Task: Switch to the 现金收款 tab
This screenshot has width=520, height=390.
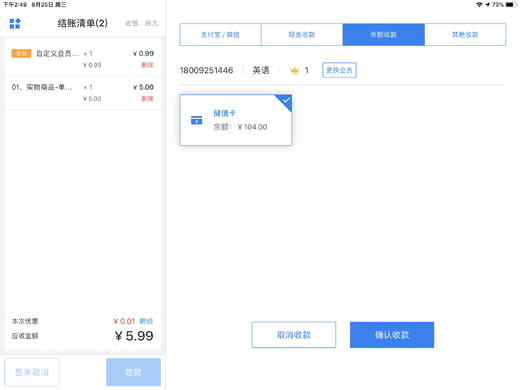Action: click(302, 34)
